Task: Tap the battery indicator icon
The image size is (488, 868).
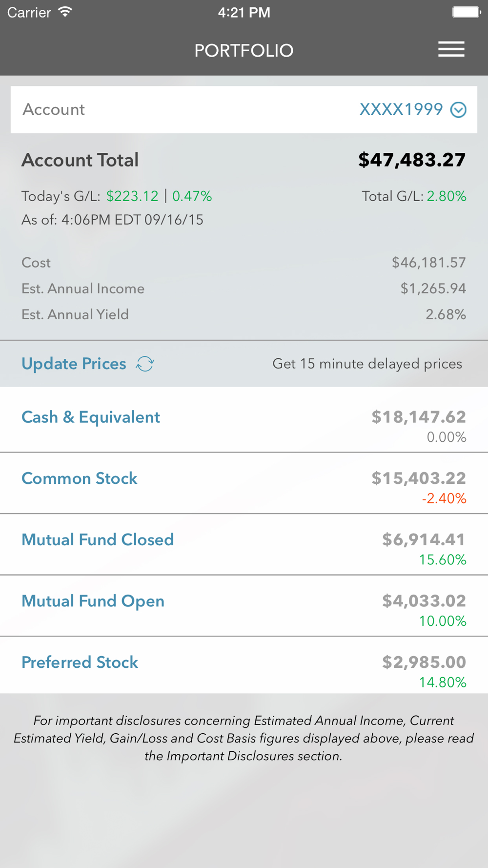Action: click(x=466, y=12)
